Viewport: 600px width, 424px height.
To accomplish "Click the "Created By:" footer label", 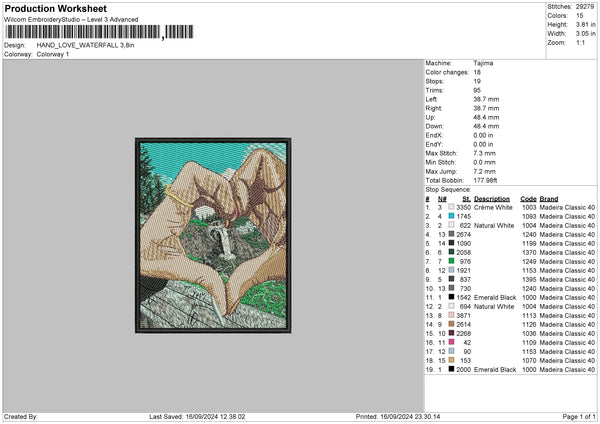I will click(x=21, y=416).
